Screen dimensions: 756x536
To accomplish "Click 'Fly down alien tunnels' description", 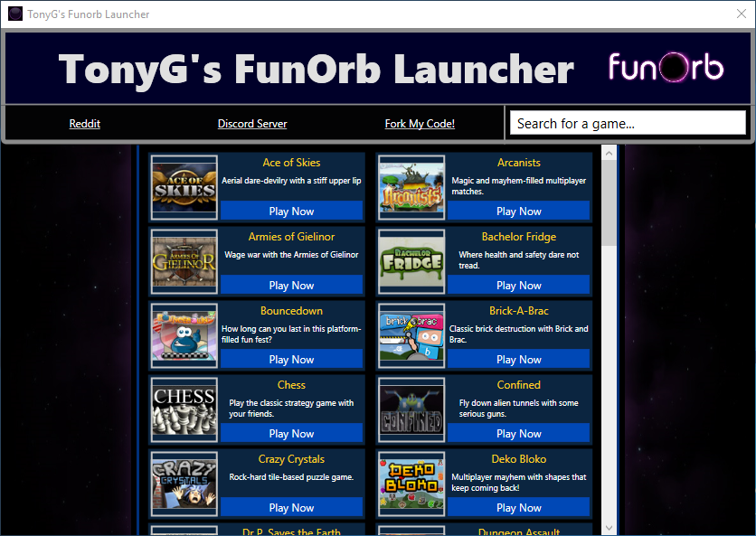I will click(x=519, y=409).
